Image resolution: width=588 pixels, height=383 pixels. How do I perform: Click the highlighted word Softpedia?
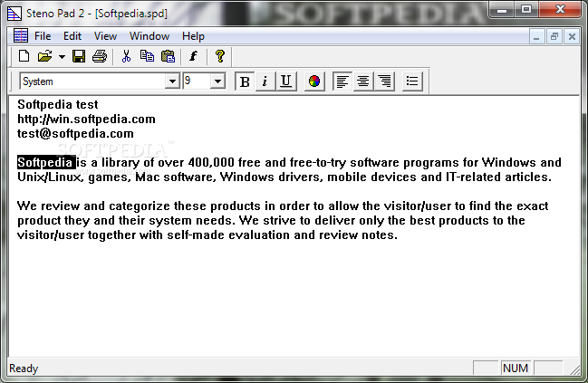(46, 162)
